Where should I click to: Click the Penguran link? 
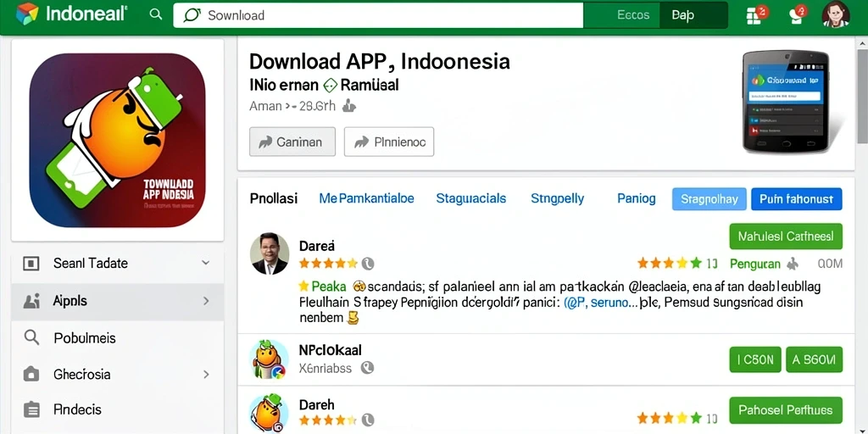[x=755, y=264]
